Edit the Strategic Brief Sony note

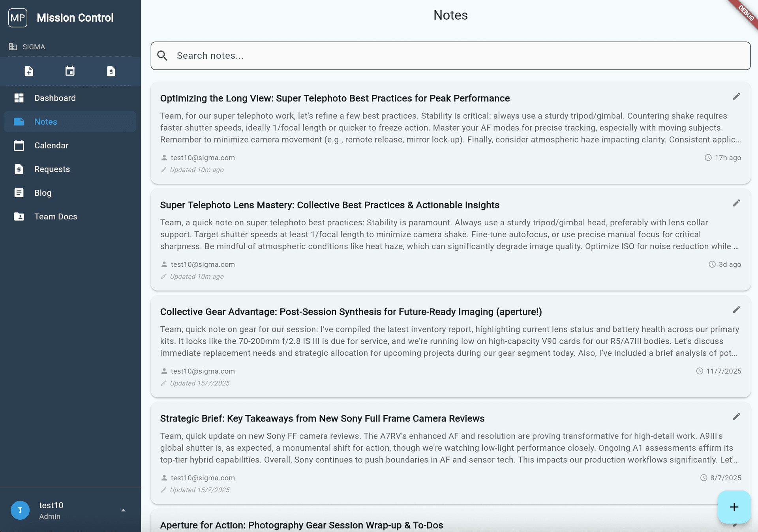coord(736,416)
